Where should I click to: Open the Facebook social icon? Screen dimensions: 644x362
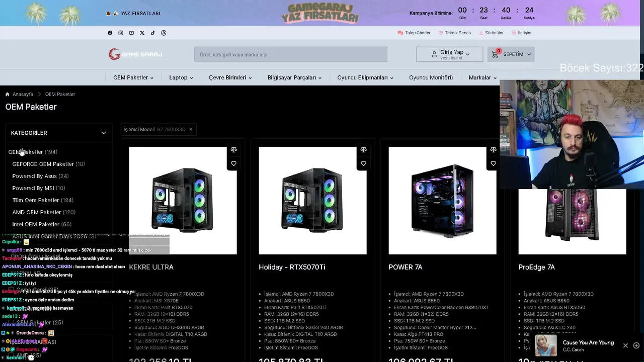[x=110, y=33]
